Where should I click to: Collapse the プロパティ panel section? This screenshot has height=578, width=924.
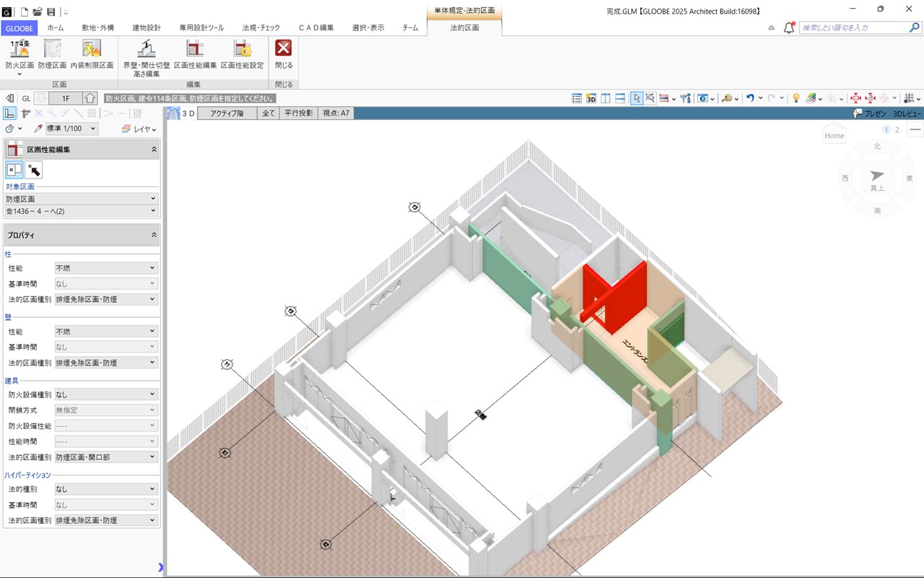pos(154,236)
